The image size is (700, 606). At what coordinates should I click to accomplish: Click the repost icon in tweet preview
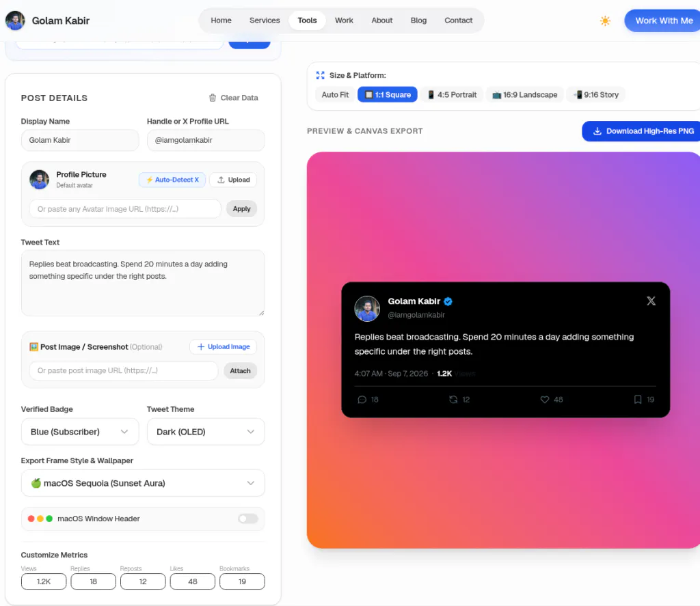453,400
